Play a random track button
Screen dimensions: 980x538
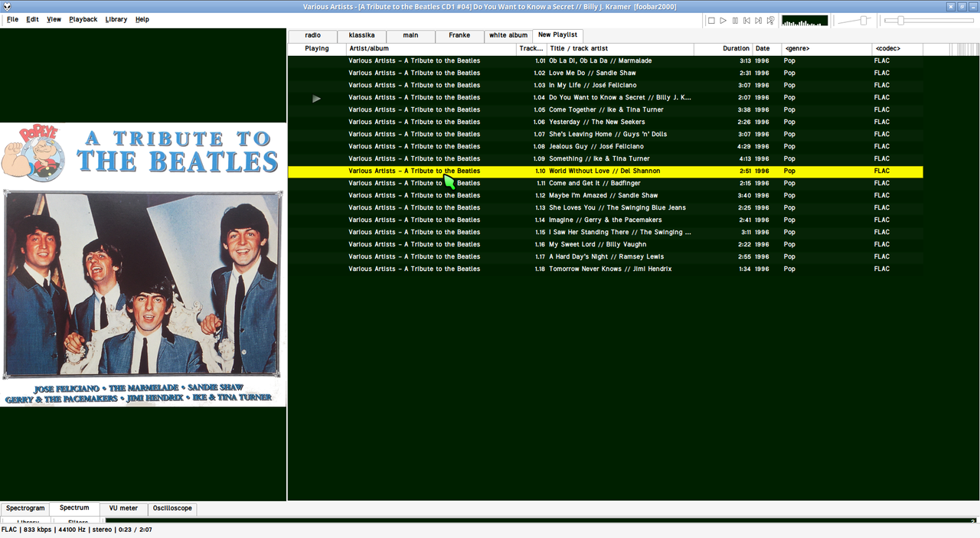click(x=770, y=21)
